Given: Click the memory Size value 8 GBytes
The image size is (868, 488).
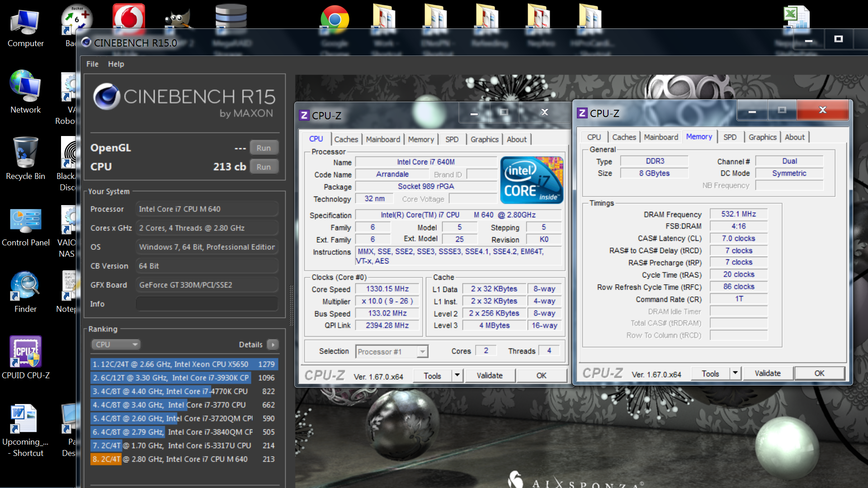Looking at the screenshot, I should point(654,173).
